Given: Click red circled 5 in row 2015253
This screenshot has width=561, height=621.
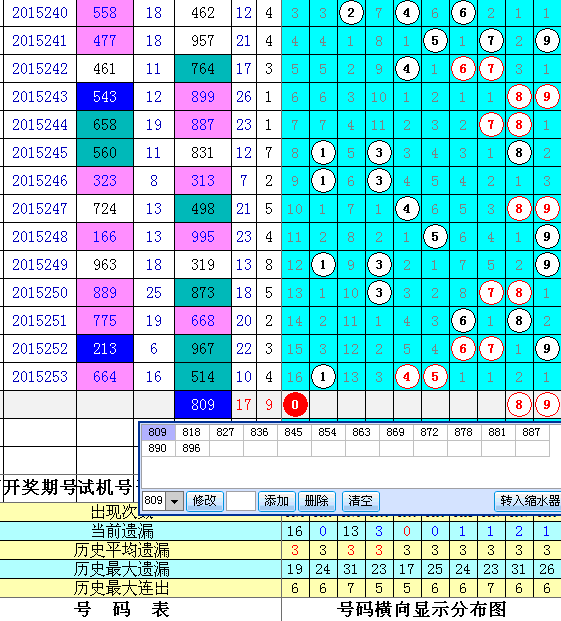Looking at the screenshot, I should (x=435, y=377).
